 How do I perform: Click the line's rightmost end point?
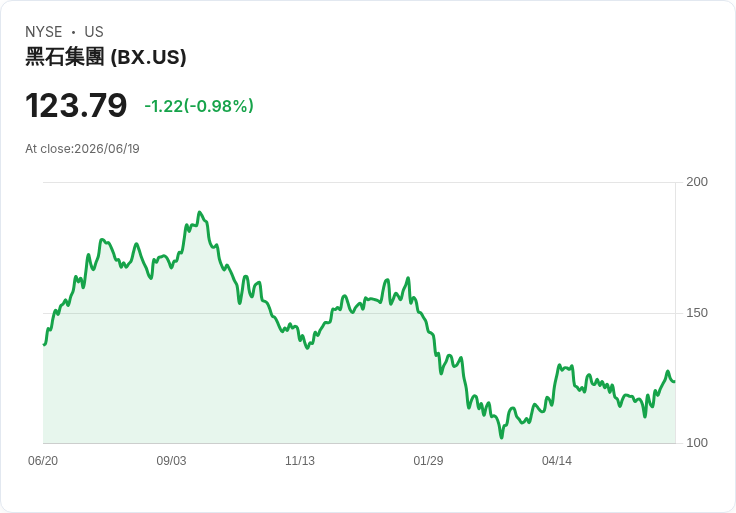point(675,382)
